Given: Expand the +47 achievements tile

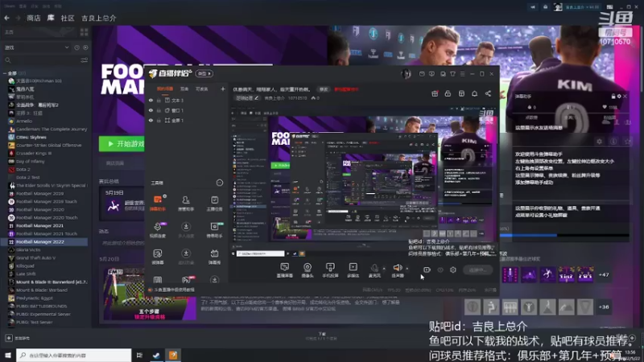Looking at the screenshot, I should [x=604, y=274].
